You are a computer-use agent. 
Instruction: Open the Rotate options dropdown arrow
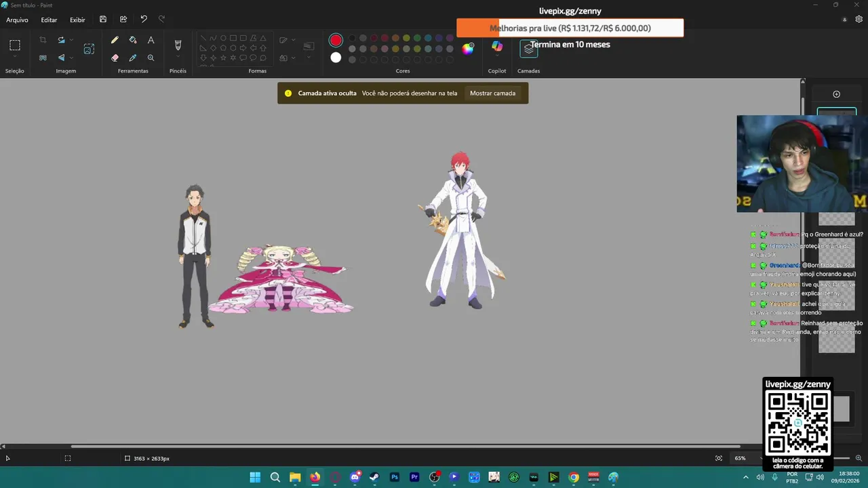pyautogui.click(x=71, y=40)
